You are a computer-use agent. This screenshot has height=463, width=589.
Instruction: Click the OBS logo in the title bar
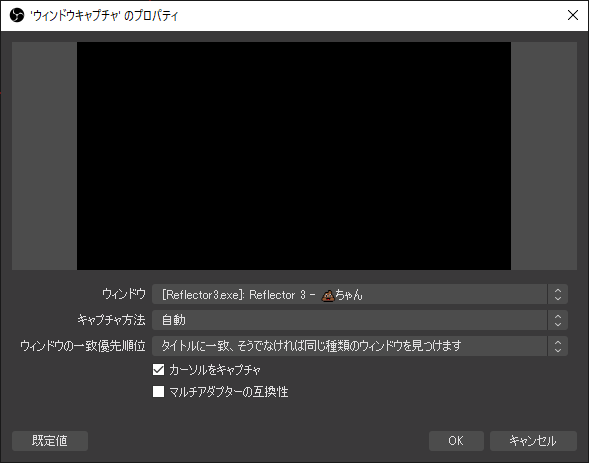click(x=17, y=16)
